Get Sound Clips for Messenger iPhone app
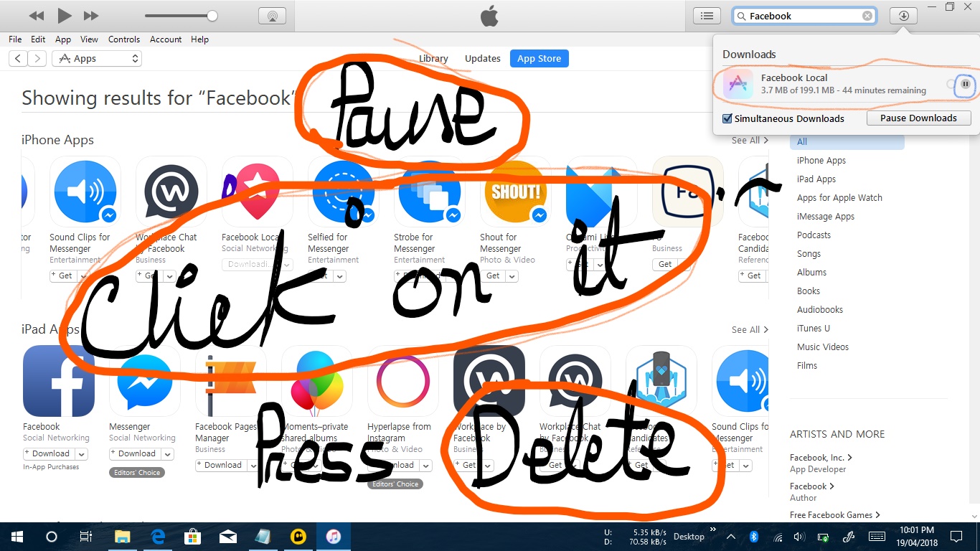The width and height of the screenshot is (980, 551). 63,275
